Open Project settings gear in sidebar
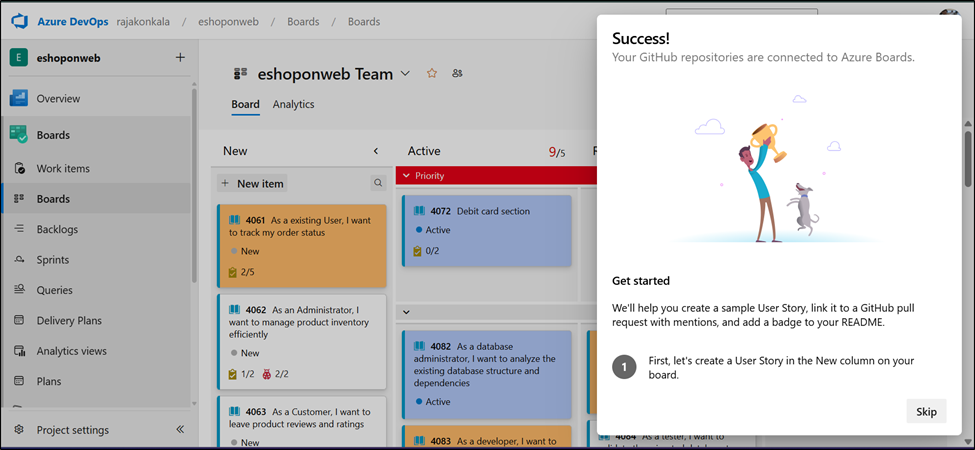The height and width of the screenshot is (450, 975). 19,430
